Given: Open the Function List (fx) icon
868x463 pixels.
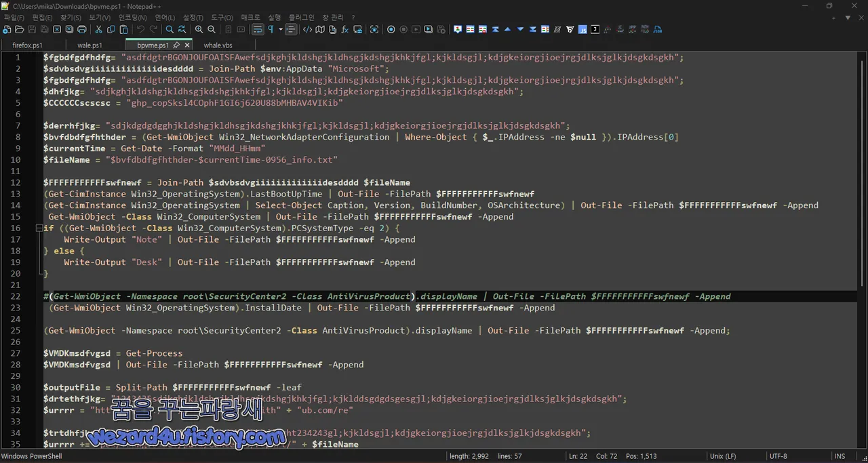Looking at the screenshot, I should click(x=344, y=30).
